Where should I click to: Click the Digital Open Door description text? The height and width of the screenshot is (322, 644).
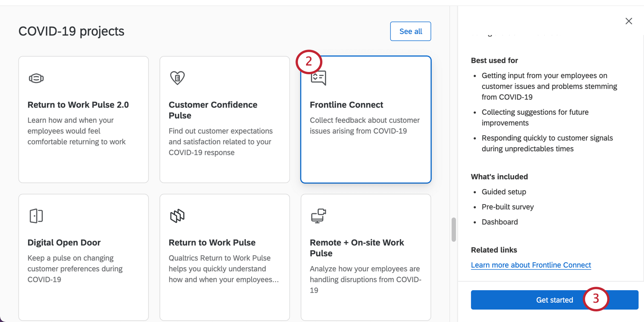tap(75, 269)
